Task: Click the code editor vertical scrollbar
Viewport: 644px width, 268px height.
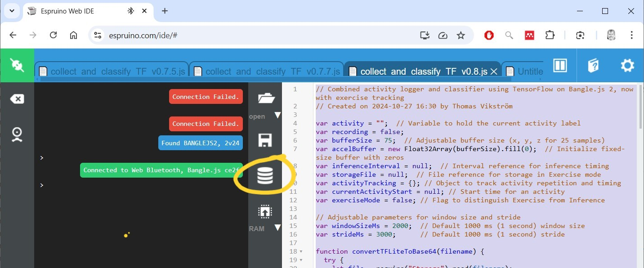Action: [640, 108]
